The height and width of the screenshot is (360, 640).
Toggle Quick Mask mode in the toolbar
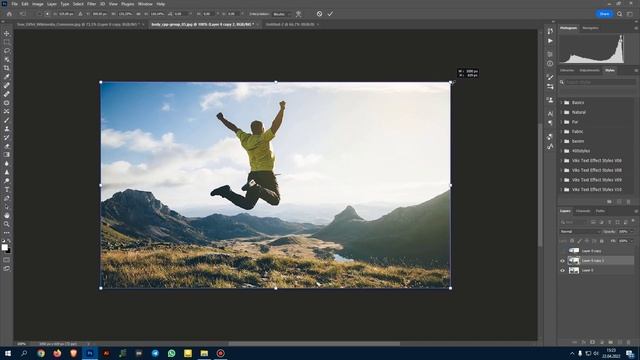[x=7, y=260]
